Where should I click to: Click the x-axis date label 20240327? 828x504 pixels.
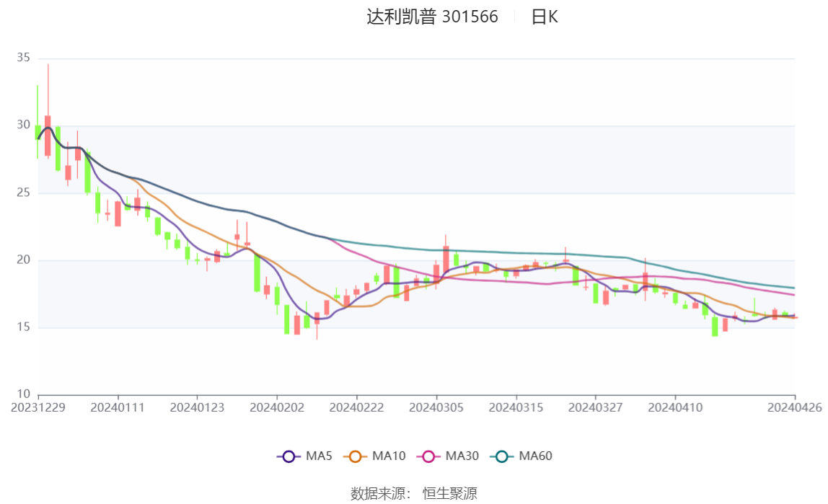[x=596, y=408]
